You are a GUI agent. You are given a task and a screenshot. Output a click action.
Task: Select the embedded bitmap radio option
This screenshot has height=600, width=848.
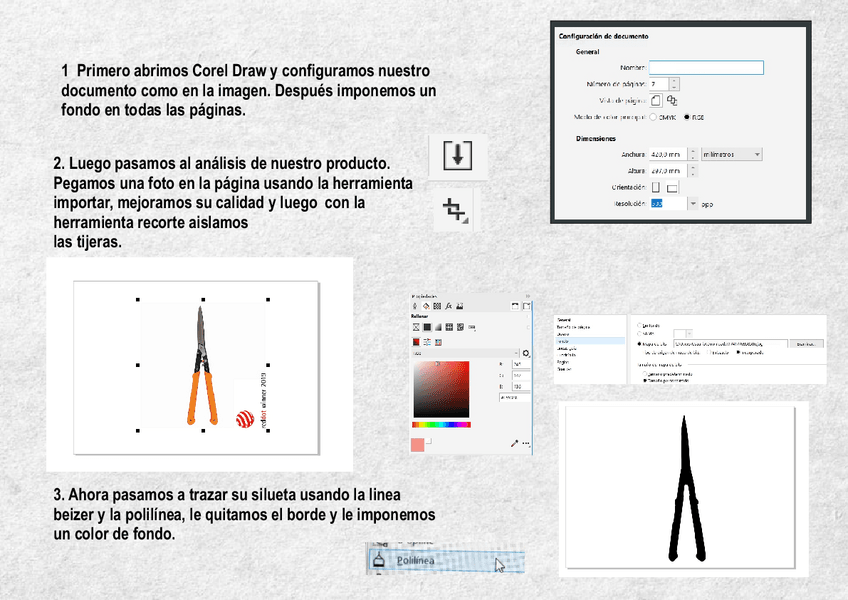click(739, 352)
